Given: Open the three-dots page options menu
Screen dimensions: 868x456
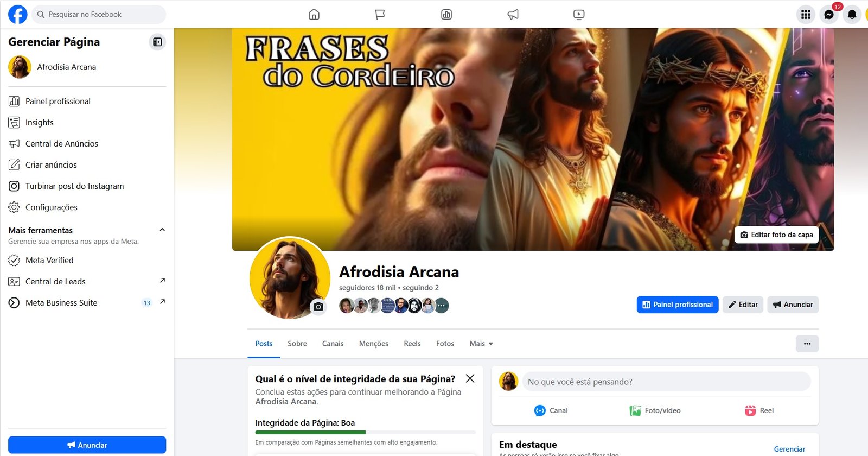Looking at the screenshot, I should coord(807,344).
